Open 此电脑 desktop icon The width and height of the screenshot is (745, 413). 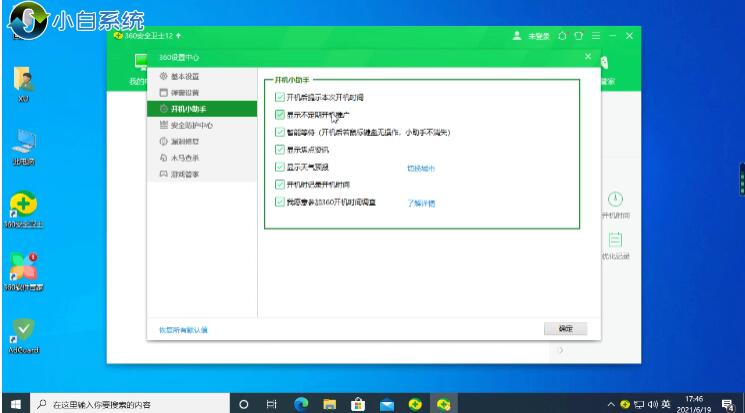pyautogui.click(x=23, y=146)
